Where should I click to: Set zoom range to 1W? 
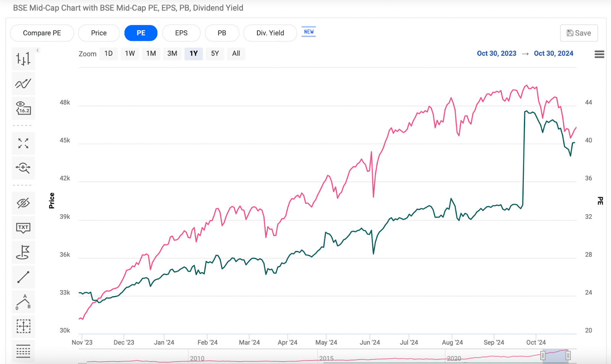[130, 54]
